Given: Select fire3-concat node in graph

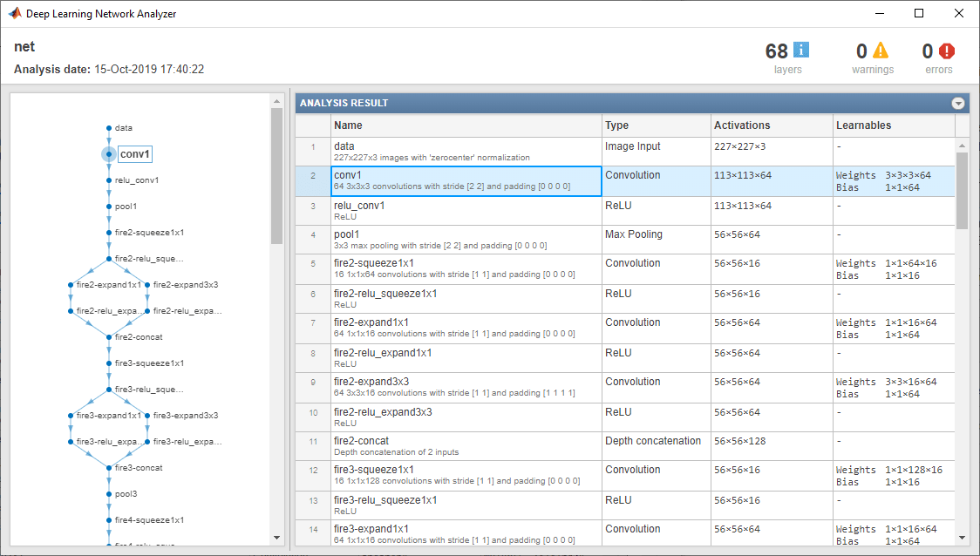Looking at the screenshot, I should click(x=109, y=468).
